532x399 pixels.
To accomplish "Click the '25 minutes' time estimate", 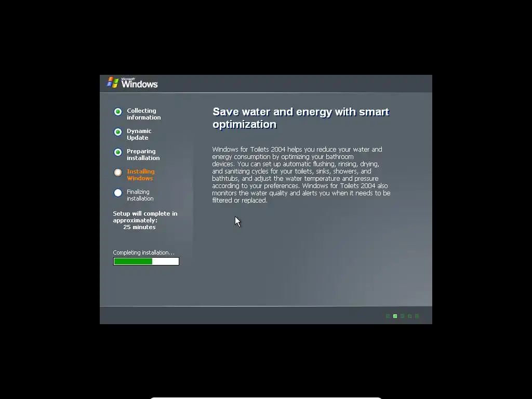I will [x=139, y=227].
